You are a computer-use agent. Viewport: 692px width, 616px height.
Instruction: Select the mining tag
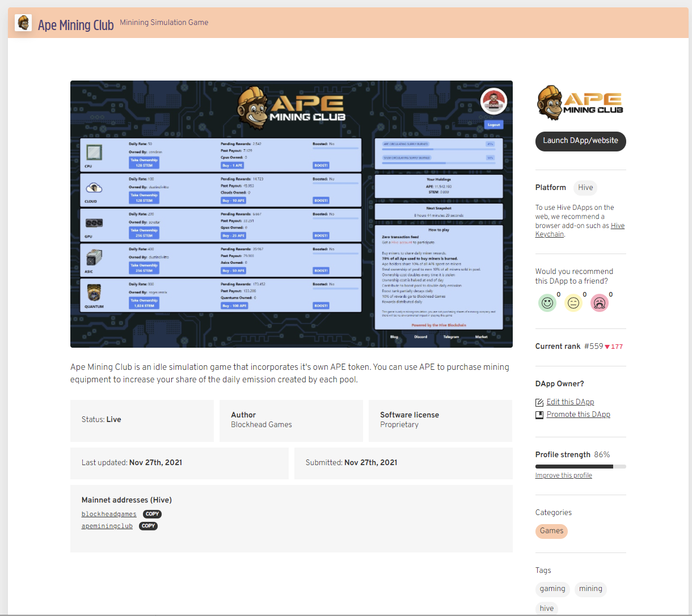pyautogui.click(x=590, y=589)
